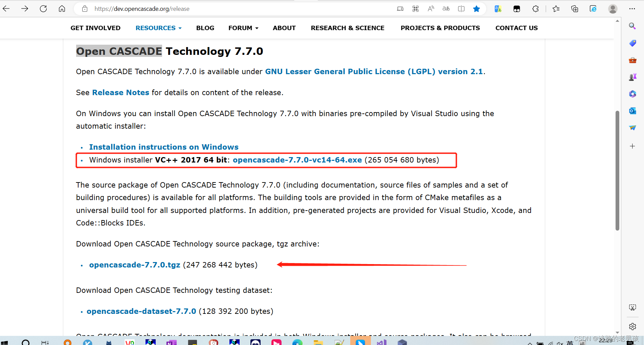
Task: Open OneNote from the taskbar
Action: tap(171, 342)
